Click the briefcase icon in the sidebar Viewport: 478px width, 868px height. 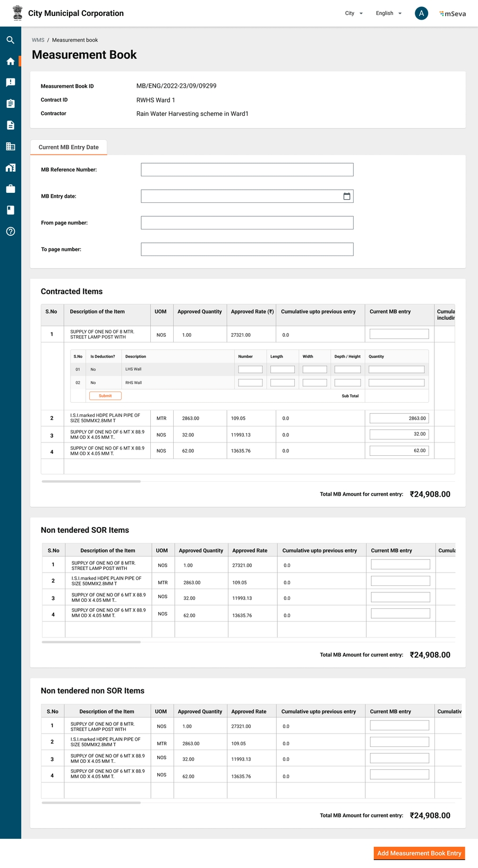pos(10,189)
